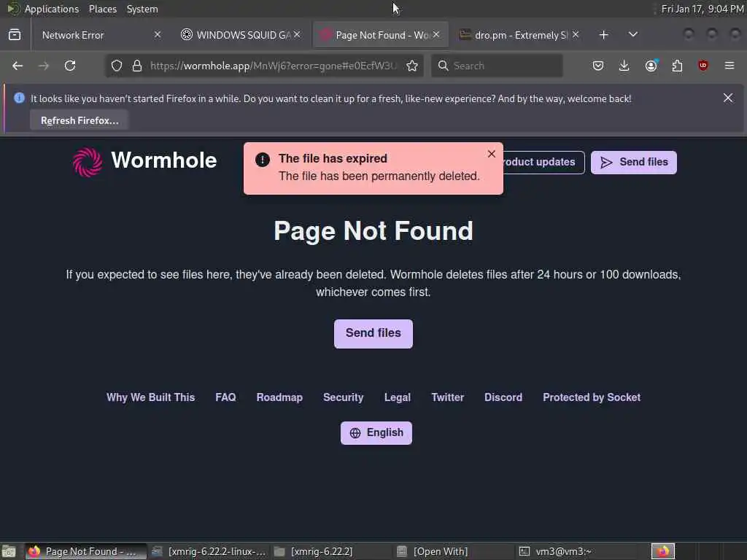Close the dro.pm tab
The height and width of the screenshot is (560, 747).
(576, 35)
